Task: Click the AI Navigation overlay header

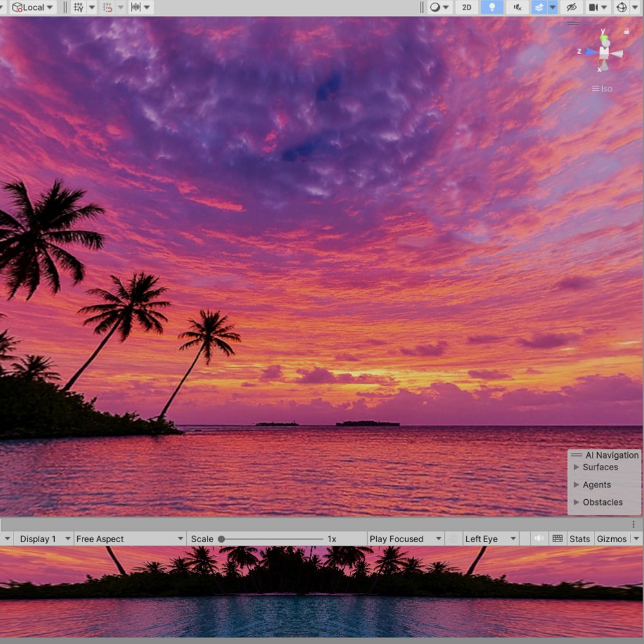Action: click(604, 455)
